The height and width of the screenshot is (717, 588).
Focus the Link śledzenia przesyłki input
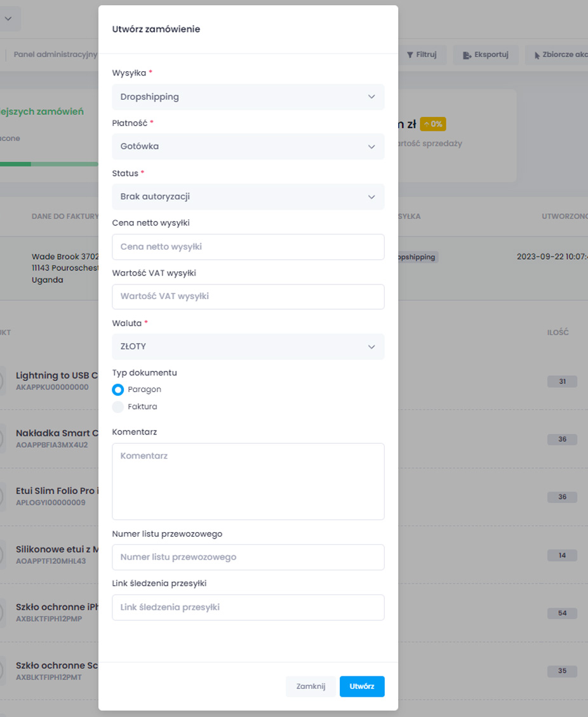[248, 608]
